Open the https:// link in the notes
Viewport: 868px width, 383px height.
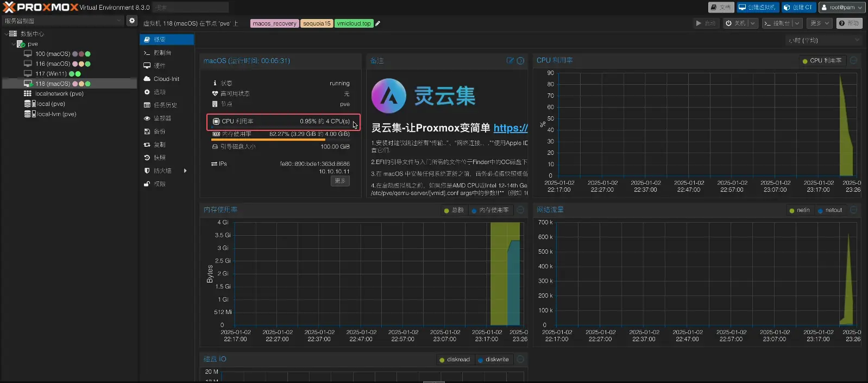(511, 128)
